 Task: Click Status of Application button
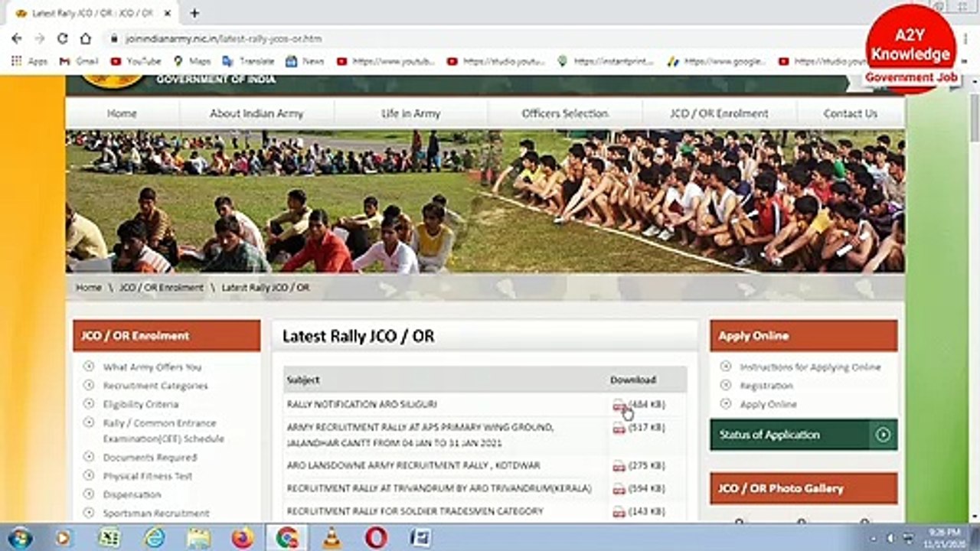804,435
